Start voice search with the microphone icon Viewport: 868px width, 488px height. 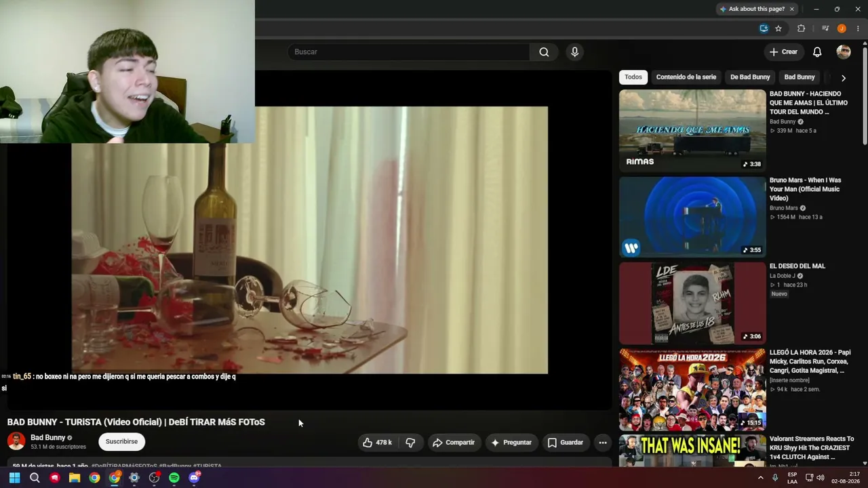click(574, 52)
